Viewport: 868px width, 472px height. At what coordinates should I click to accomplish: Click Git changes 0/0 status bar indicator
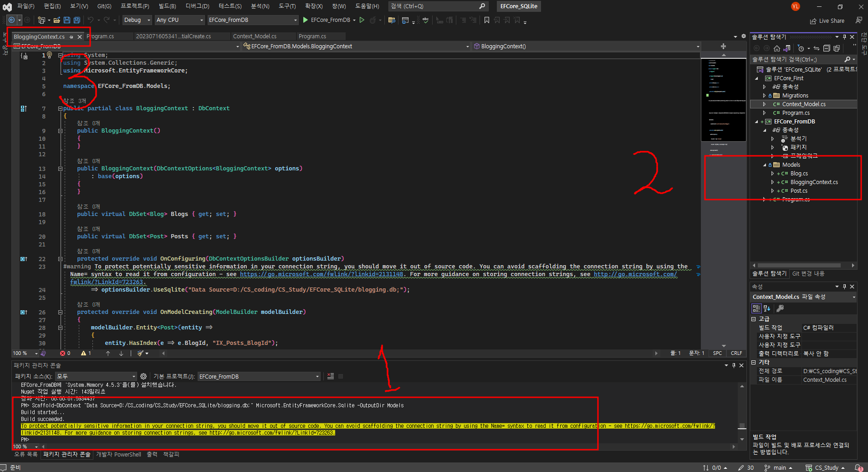[x=715, y=468]
